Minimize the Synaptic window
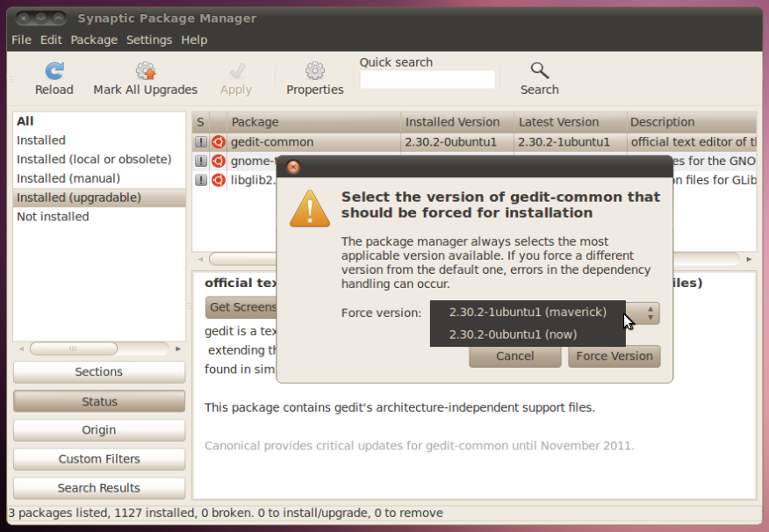The height and width of the screenshot is (532, 769). (x=40, y=18)
